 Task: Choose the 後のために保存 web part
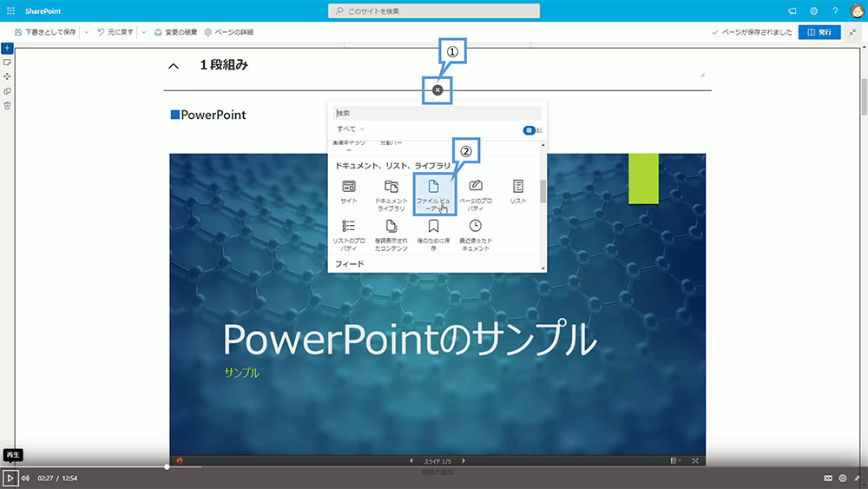coord(433,235)
